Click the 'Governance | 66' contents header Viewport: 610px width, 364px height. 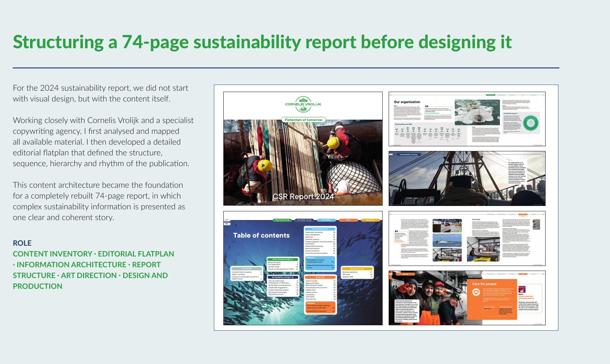pos(357,269)
